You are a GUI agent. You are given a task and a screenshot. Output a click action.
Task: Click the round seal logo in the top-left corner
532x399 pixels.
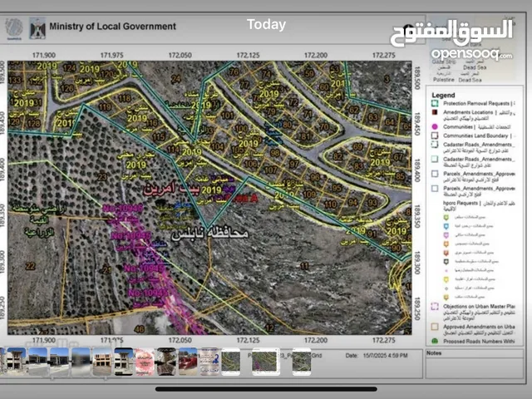coord(14,27)
